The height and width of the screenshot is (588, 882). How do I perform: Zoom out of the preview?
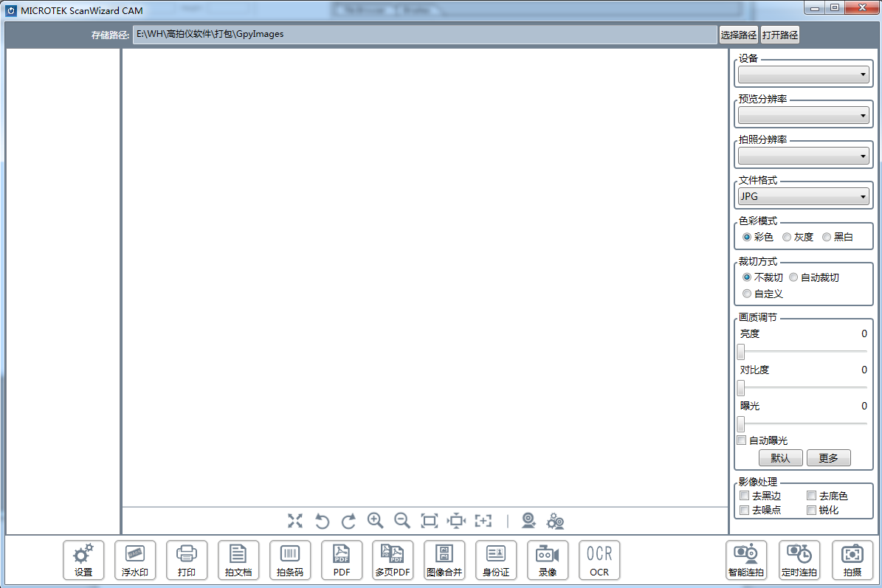click(402, 521)
